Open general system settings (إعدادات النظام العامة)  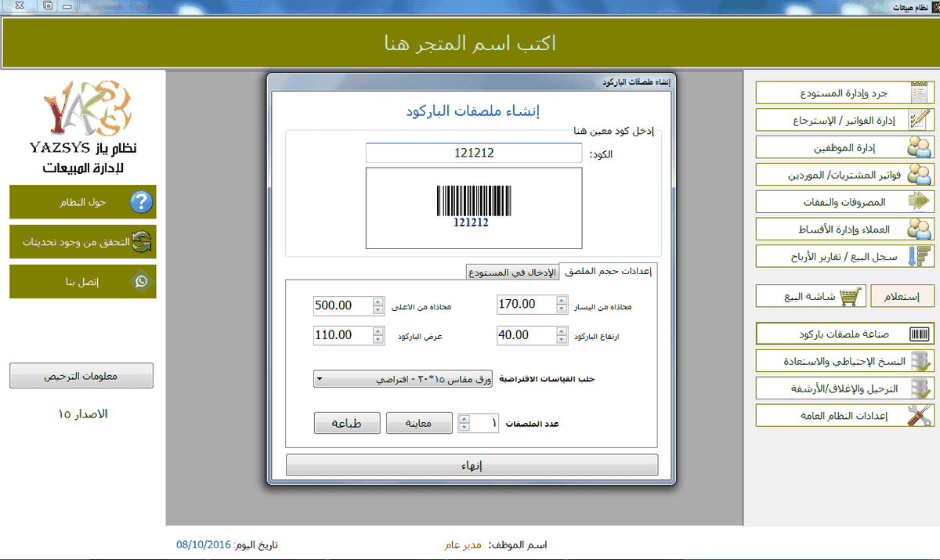[844, 415]
